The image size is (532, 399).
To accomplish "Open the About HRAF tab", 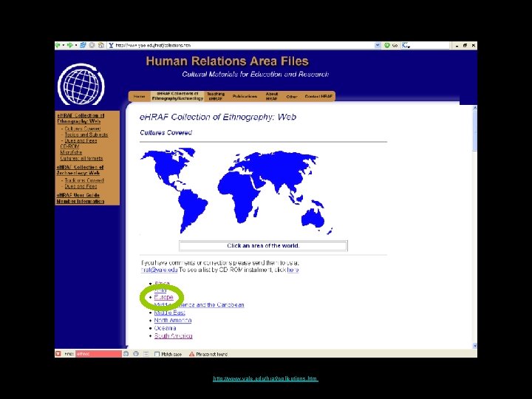I will tap(272, 96).
